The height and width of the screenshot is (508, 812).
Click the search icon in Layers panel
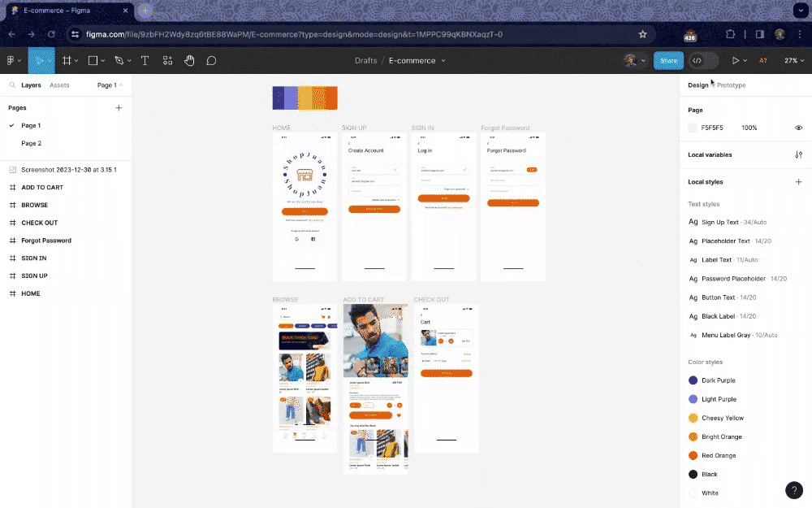click(x=12, y=85)
